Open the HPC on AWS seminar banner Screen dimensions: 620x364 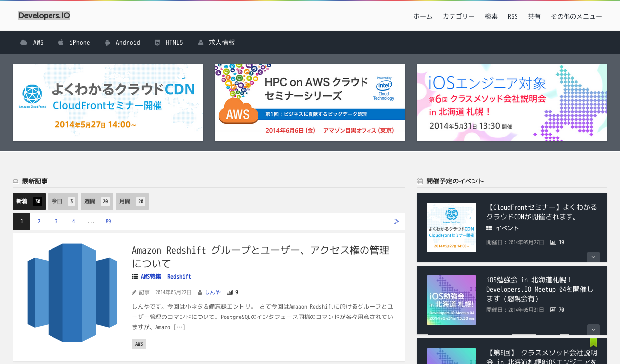(310, 102)
